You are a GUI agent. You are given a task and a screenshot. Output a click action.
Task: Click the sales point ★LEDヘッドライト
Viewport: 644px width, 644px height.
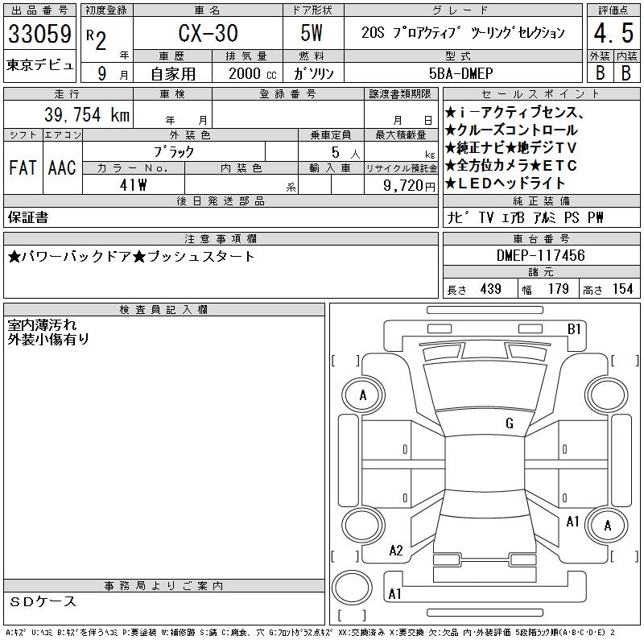pos(506,184)
